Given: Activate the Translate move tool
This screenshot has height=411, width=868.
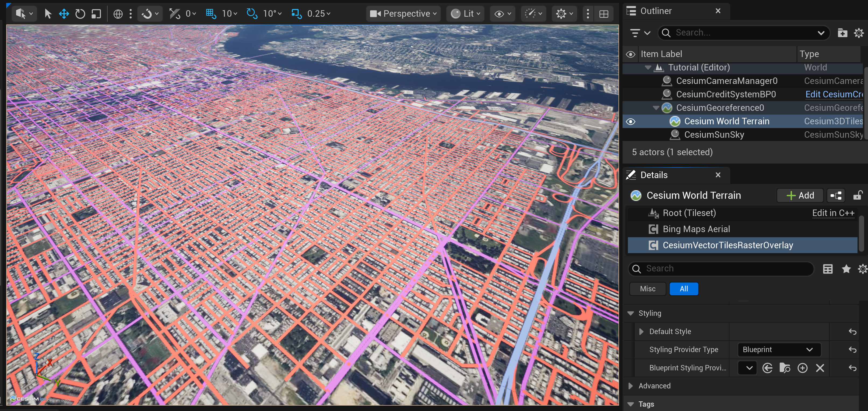Looking at the screenshot, I should (x=64, y=14).
